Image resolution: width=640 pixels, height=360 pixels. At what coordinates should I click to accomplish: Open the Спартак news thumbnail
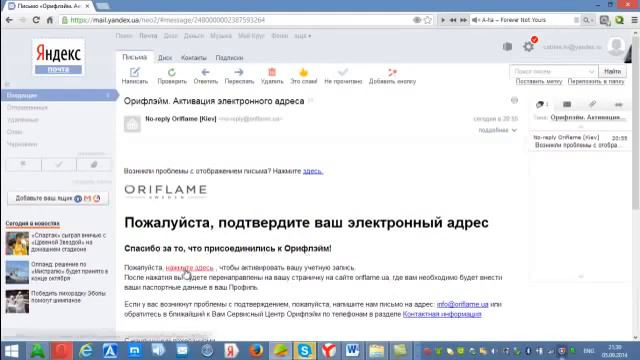click(x=17, y=243)
